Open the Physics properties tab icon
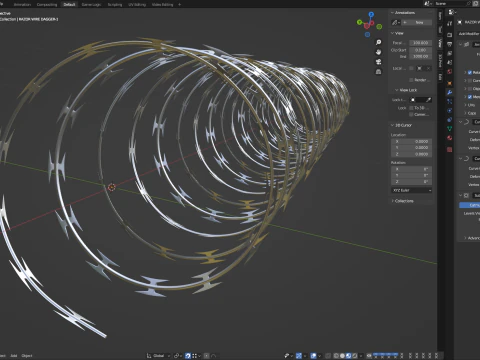480x360 pixels. tap(449, 110)
